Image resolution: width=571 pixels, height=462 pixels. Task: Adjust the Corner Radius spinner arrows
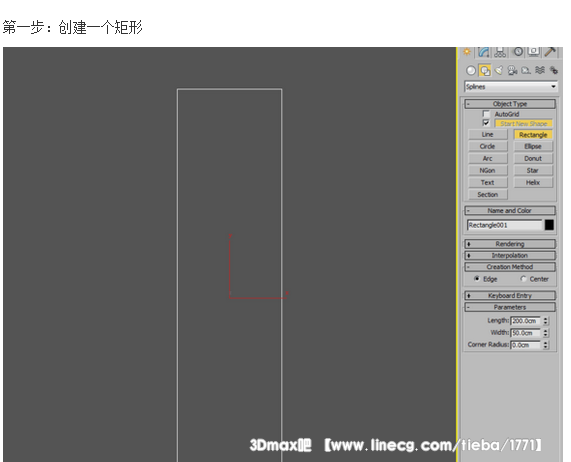pos(546,345)
